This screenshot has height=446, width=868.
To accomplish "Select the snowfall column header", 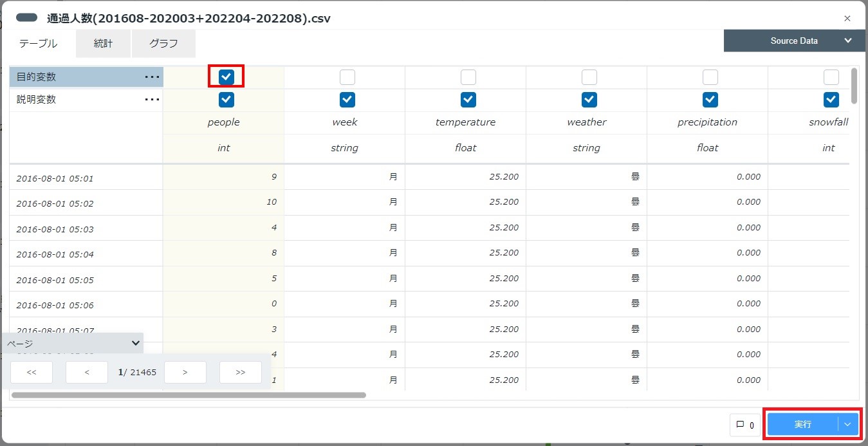I will click(829, 122).
